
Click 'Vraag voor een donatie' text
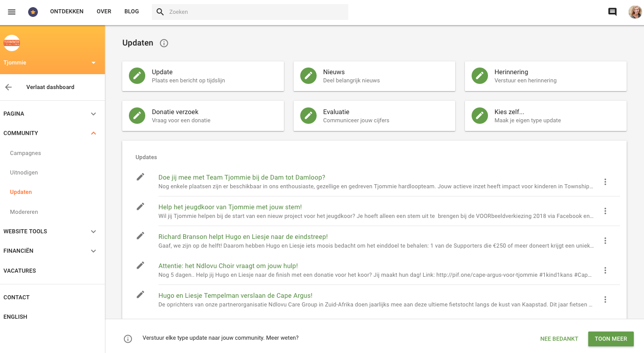[x=181, y=120]
